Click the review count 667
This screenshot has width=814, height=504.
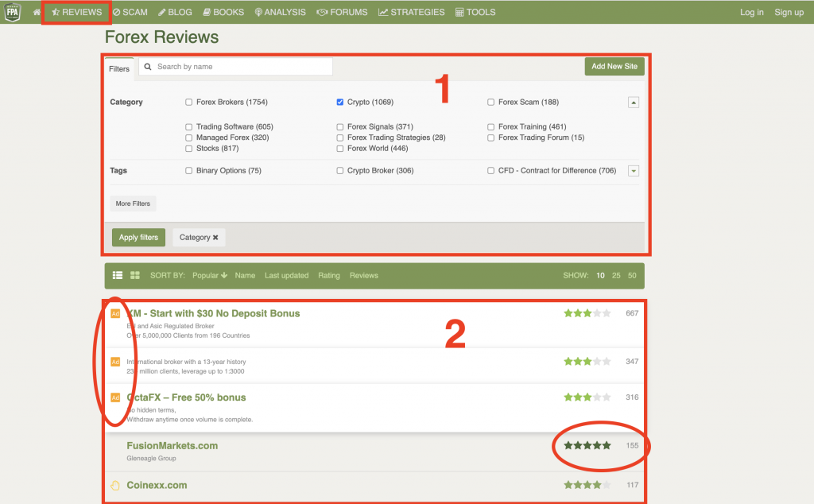[632, 313]
